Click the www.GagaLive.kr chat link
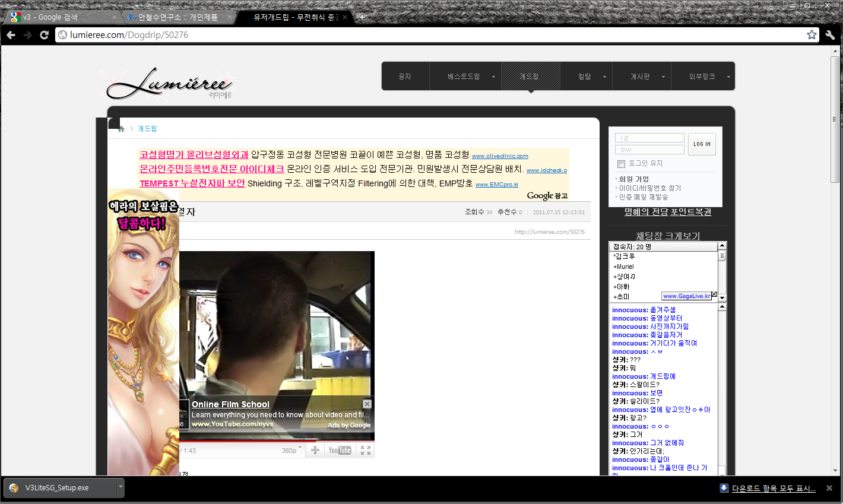Screen dimensions: 843x504 pyautogui.click(x=687, y=296)
